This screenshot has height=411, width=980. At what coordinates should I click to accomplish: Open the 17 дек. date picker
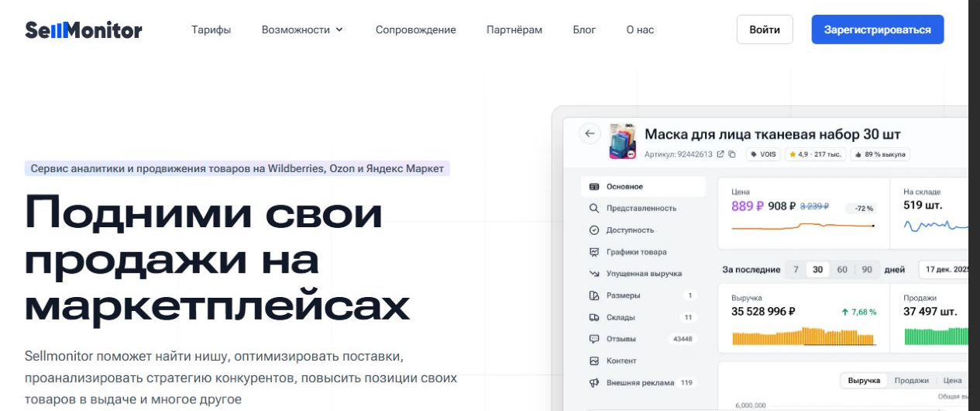pos(944,270)
